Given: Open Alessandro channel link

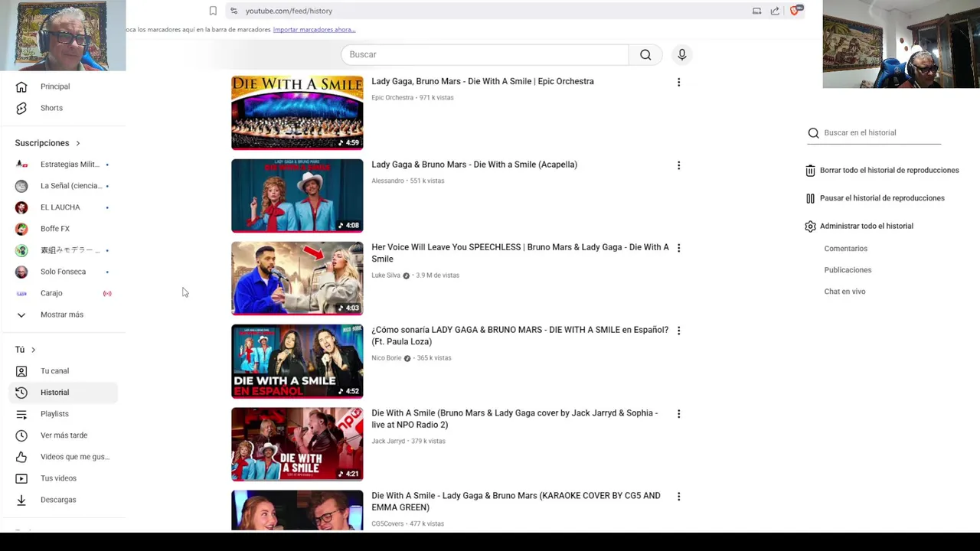Looking at the screenshot, I should point(387,181).
